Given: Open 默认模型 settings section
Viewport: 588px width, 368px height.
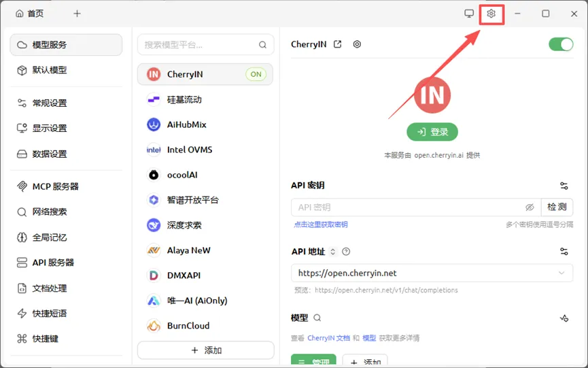Looking at the screenshot, I should tap(66, 70).
